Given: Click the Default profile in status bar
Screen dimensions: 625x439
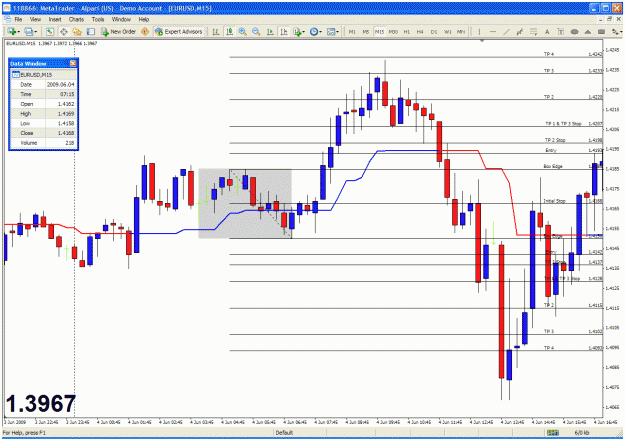Looking at the screenshot, I should coord(284,433).
